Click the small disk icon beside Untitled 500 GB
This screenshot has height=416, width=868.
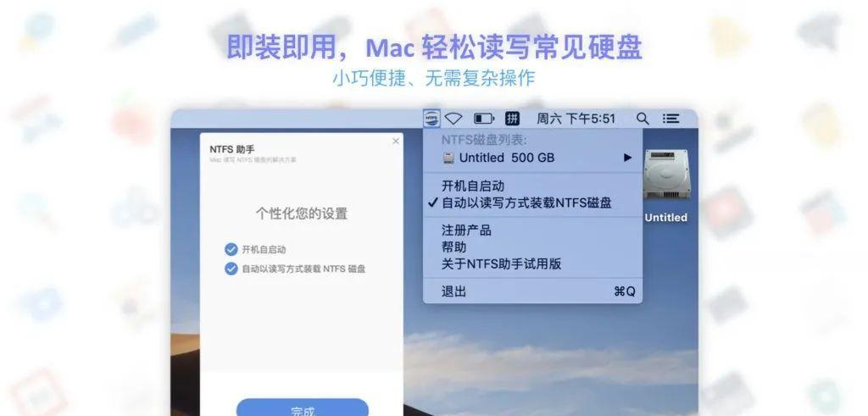448,158
